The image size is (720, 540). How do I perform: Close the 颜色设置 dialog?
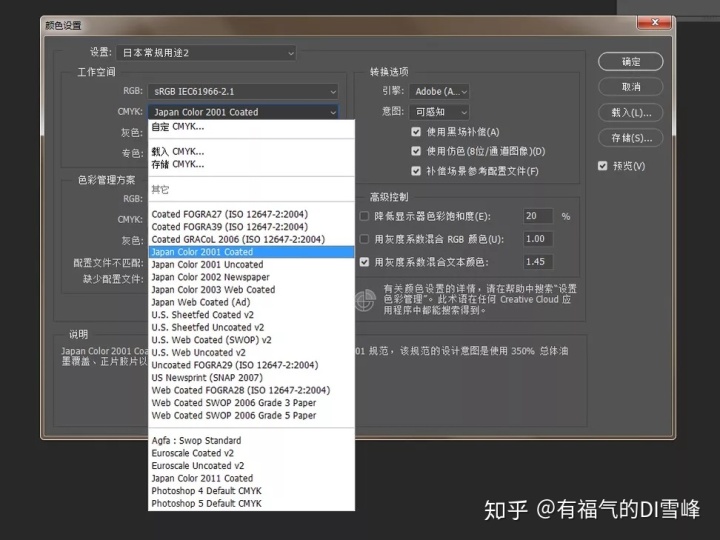[655, 22]
